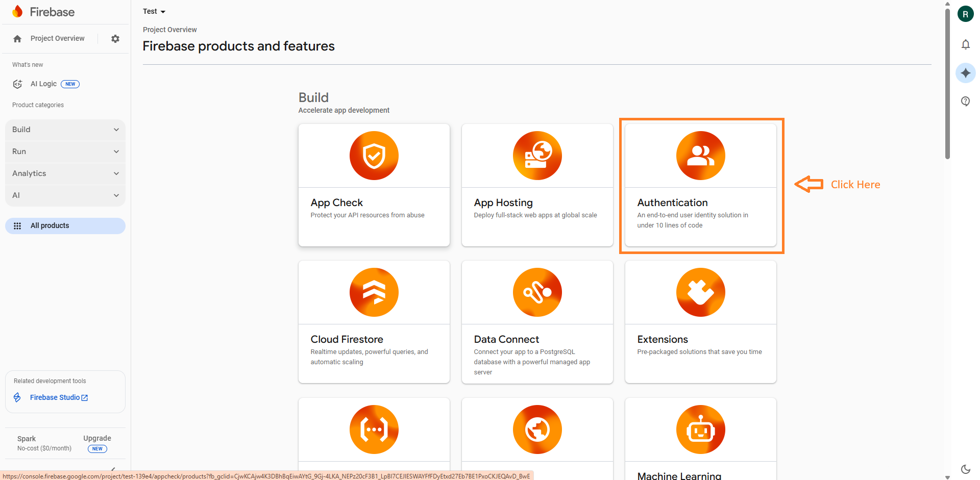Go to Project Overview in sidebar
The height and width of the screenshot is (480, 980).
58,38
